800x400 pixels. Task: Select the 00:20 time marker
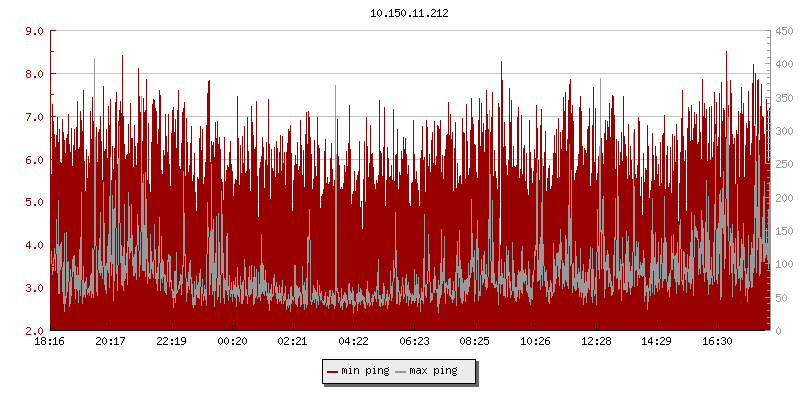pyautogui.click(x=232, y=342)
